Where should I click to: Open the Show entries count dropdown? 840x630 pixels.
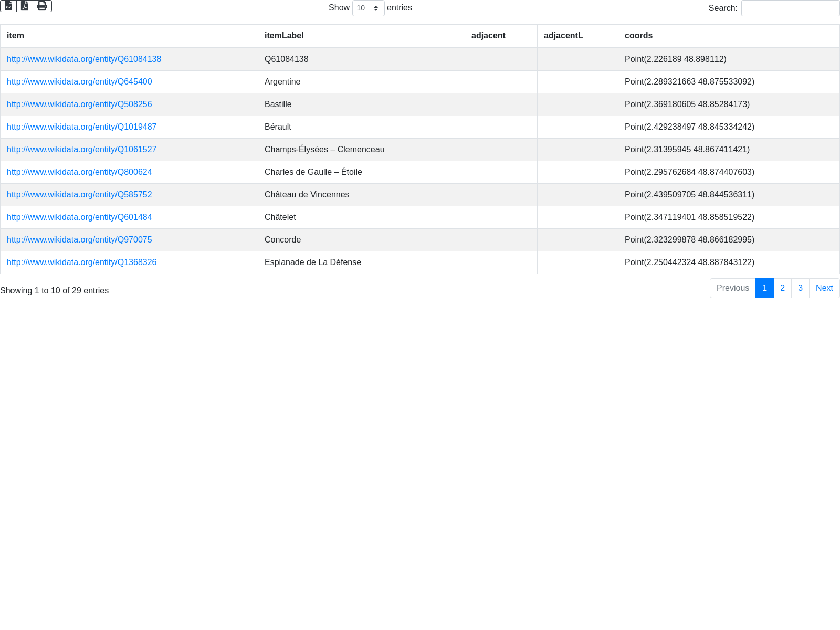368,8
